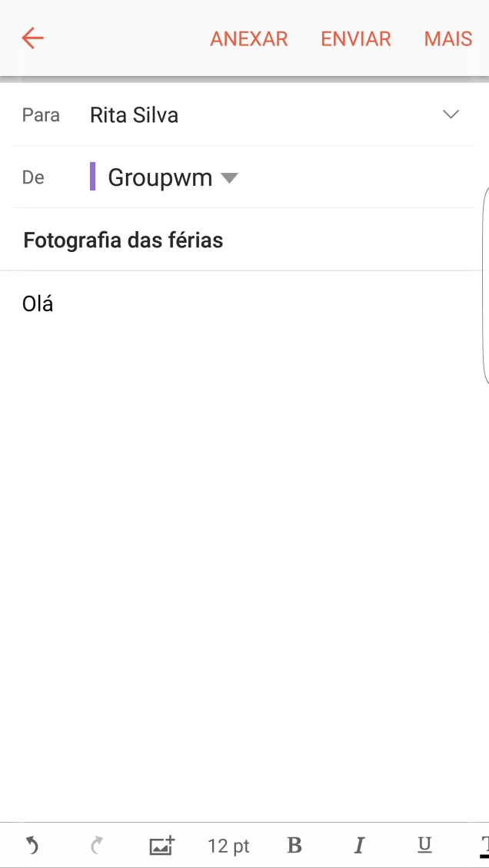Open the MAIS options menu

(x=447, y=38)
